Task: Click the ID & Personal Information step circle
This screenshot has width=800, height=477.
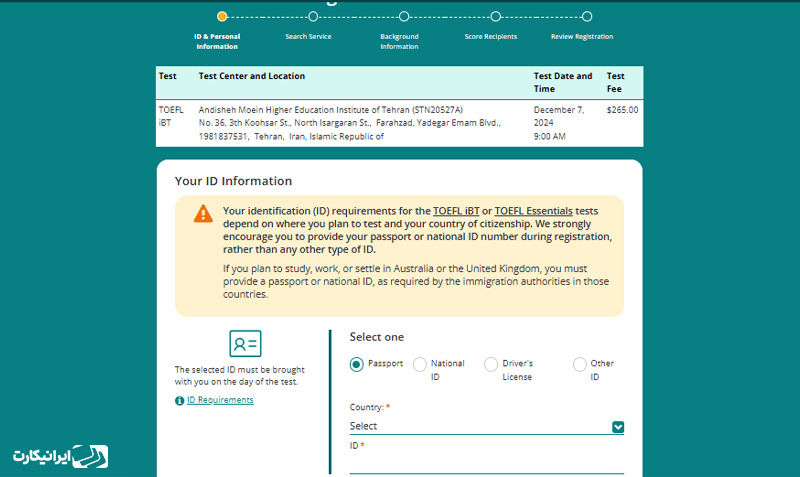Action: (x=221, y=16)
